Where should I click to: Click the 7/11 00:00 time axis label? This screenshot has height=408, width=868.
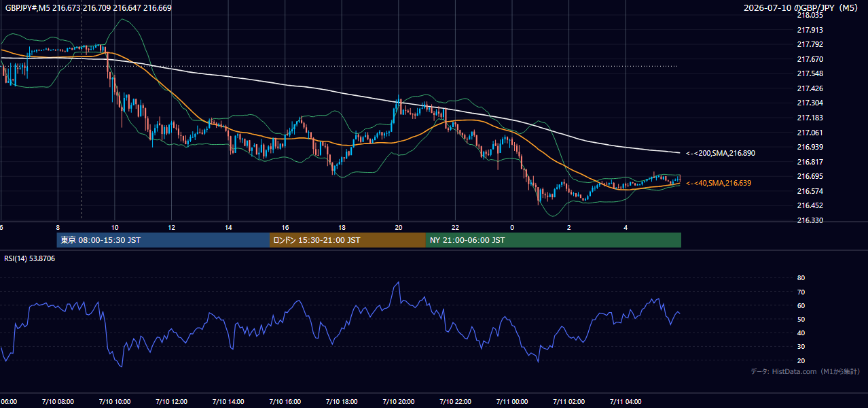click(x=512, y=401)
